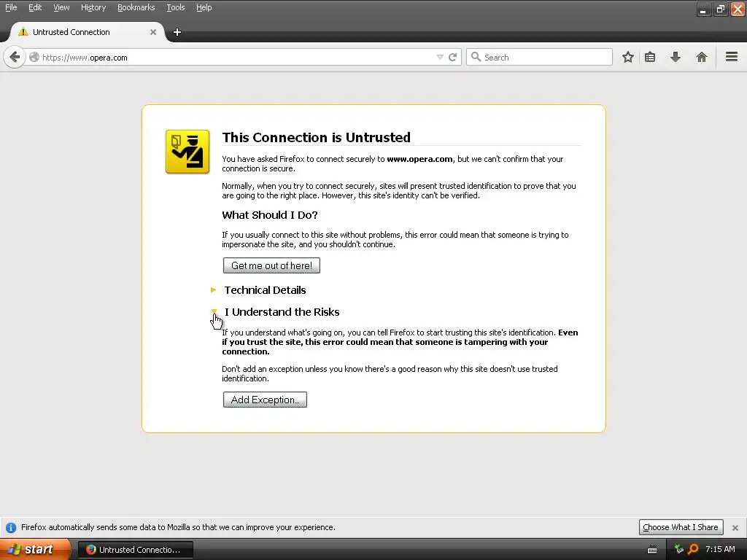This screenshot has height=560, width=747.
Task: Open the Windows start menu
Action: pyautogui.click(x=35, y=550)
